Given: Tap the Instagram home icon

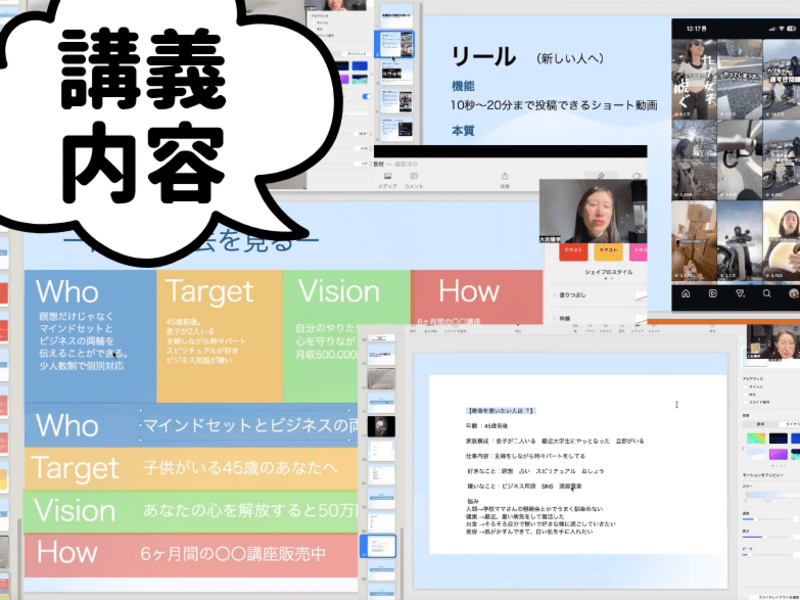Looking at the screenshot, I should click(x=686, y=294).
